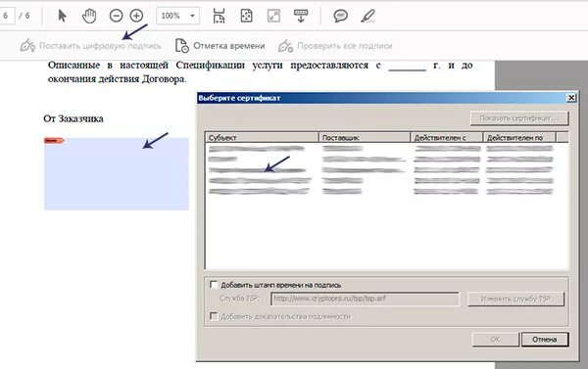Select the highlighter pen tool
588x369 pixels.
[367, 16]
